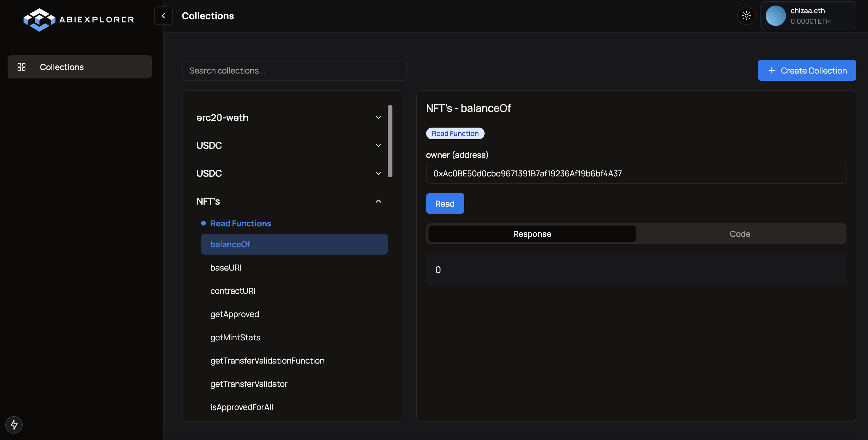
Task: Collapse the NFT's collection chevron
Action: click(x=378, y=201)
